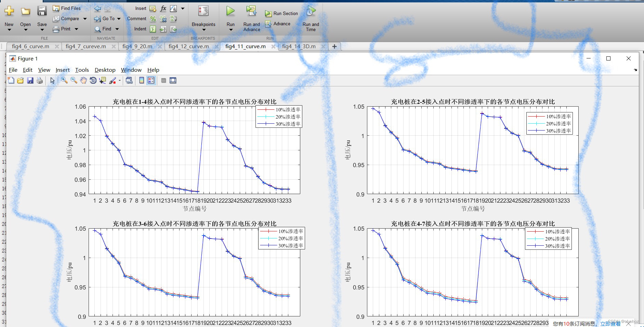Open the Brush tool color dropdown arrow

pyautogui.click(x=120, y=81)
